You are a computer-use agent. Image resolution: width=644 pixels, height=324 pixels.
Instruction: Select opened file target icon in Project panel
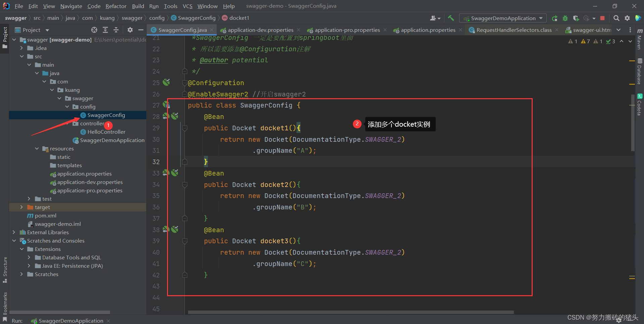(x=94, y=30)
